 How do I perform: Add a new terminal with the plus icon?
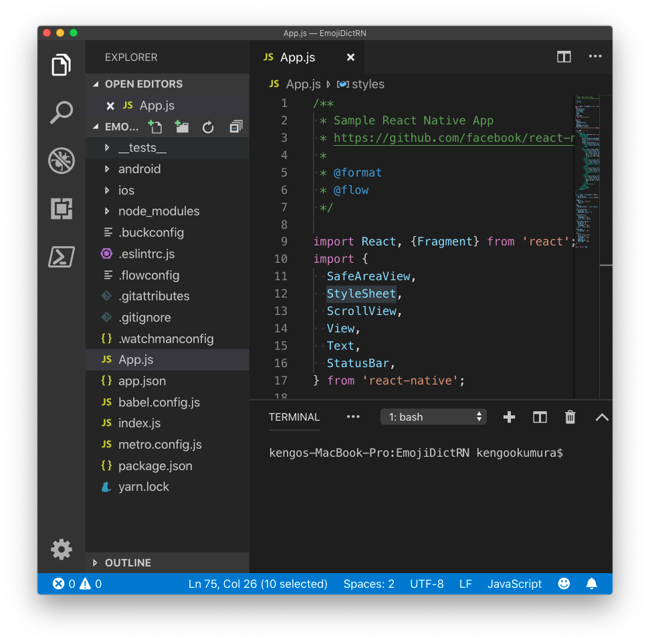[509, 417]
